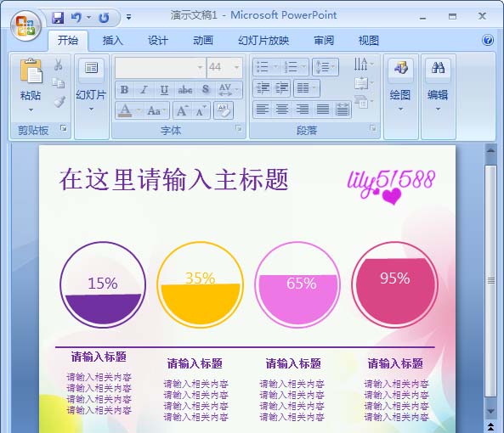Viewport: 504px width, 433px height.
Task: Select the purple 15% circle chart
Action: coord(103,284)
